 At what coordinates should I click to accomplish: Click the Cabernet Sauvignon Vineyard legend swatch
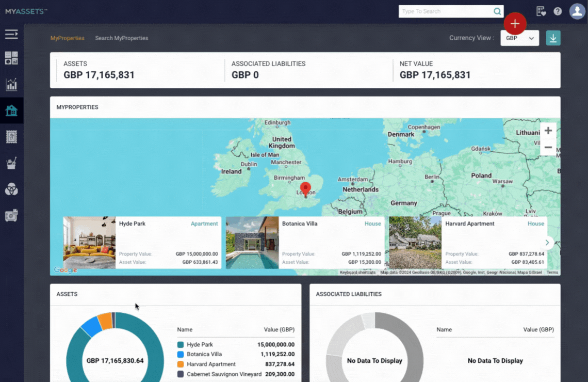click(181, 374)
